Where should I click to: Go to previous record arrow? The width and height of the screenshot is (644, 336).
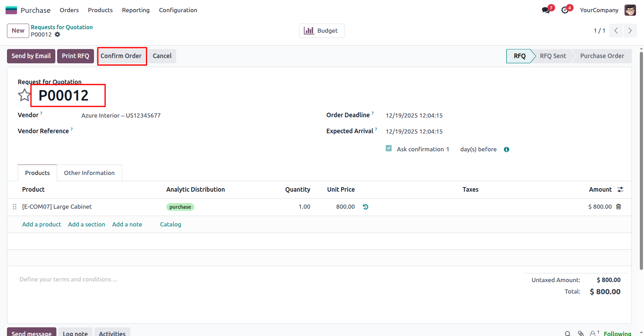pos(616,31)
